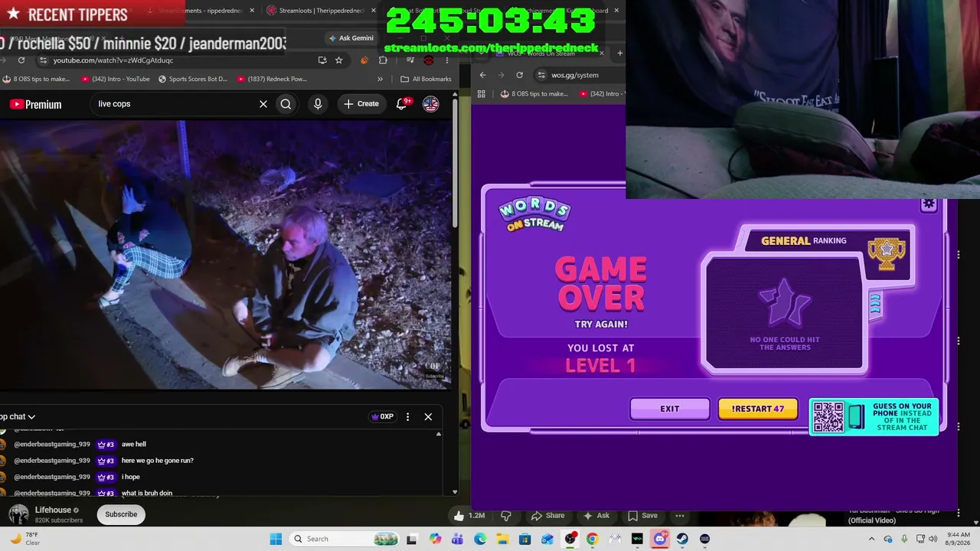Open Windows Start menu
This screenshot has height=551, width=980.
(276, 539)
